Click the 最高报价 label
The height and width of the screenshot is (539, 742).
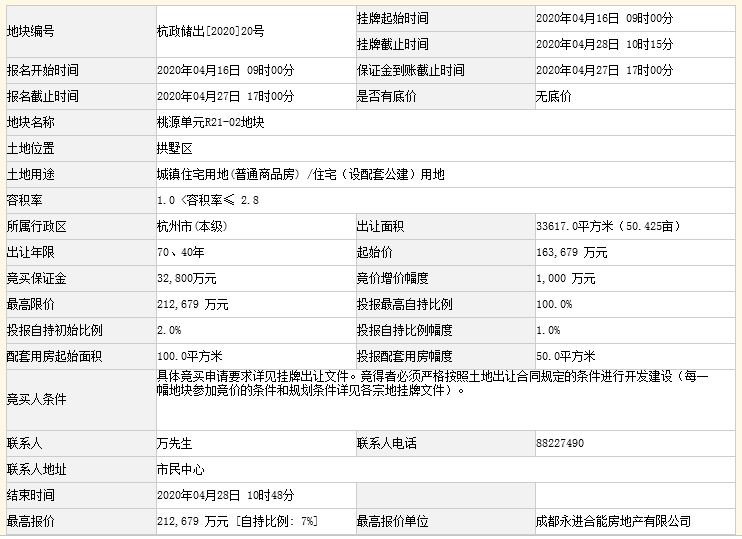[31, 521]
